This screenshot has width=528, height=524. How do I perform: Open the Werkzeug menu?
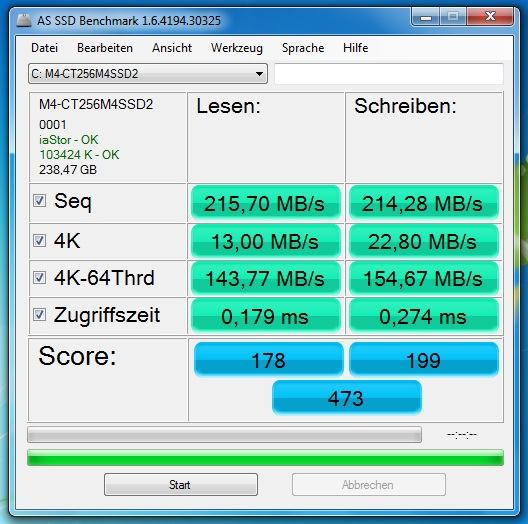coord(237,48)
